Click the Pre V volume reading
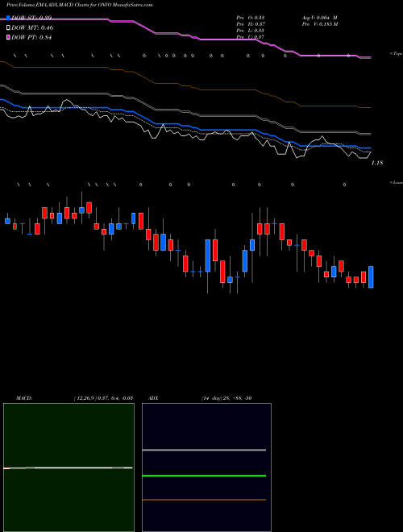Screen dimensions: 403x532 (320, 24)
